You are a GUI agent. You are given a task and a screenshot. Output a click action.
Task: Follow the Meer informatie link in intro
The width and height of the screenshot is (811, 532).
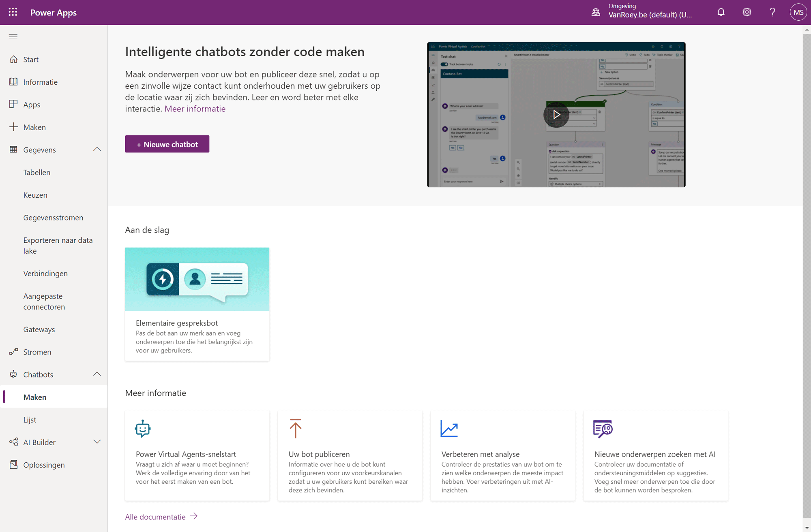coord(195,109)
